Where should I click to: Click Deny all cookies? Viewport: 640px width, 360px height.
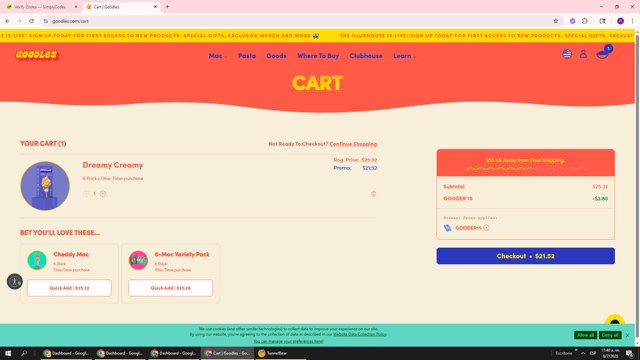[x=610, y=335]
